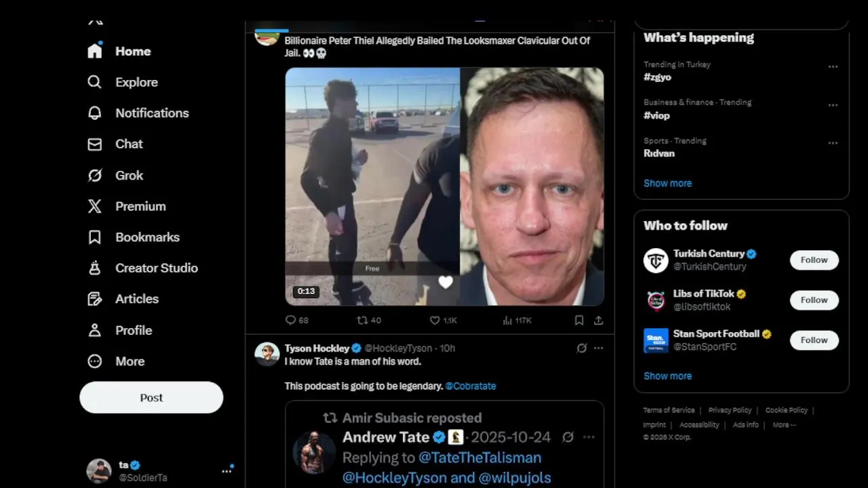This screenshot has width=868, height=488.
Task: Click the @Cobratate mention
Action: 471,386
